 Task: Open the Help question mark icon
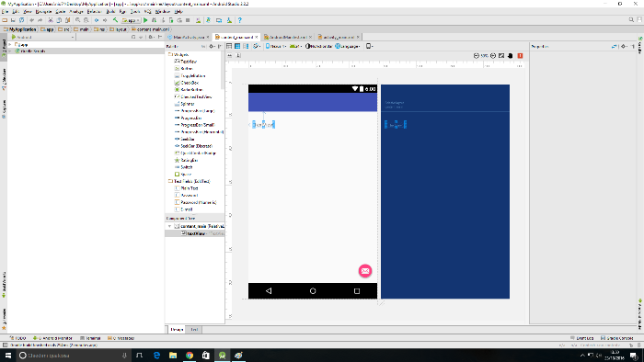pos(239,20)
